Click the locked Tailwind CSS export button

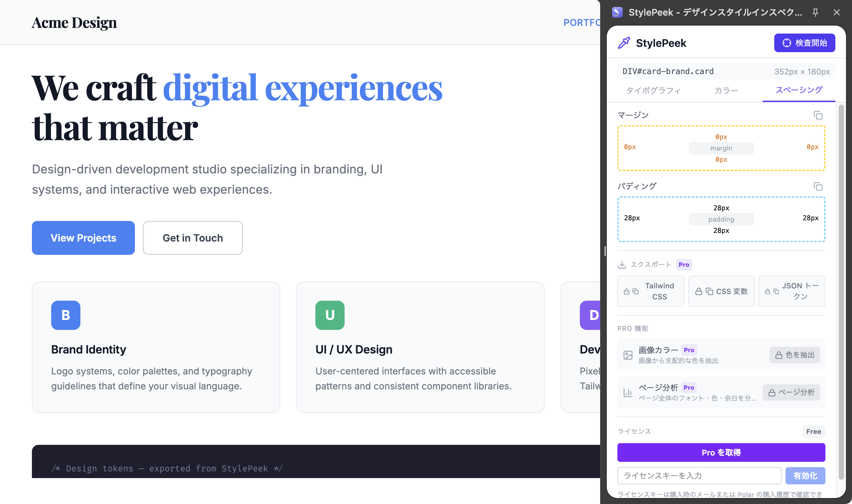tap(650, 291)
